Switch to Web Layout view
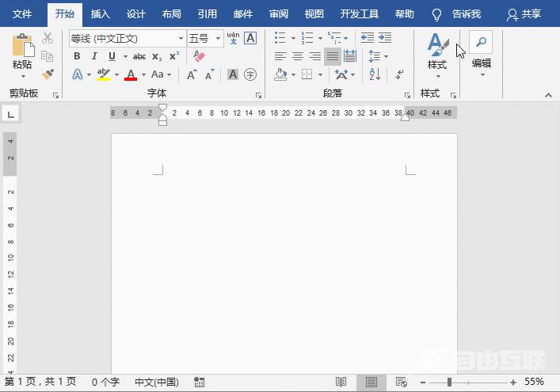 tap(401, 382)
